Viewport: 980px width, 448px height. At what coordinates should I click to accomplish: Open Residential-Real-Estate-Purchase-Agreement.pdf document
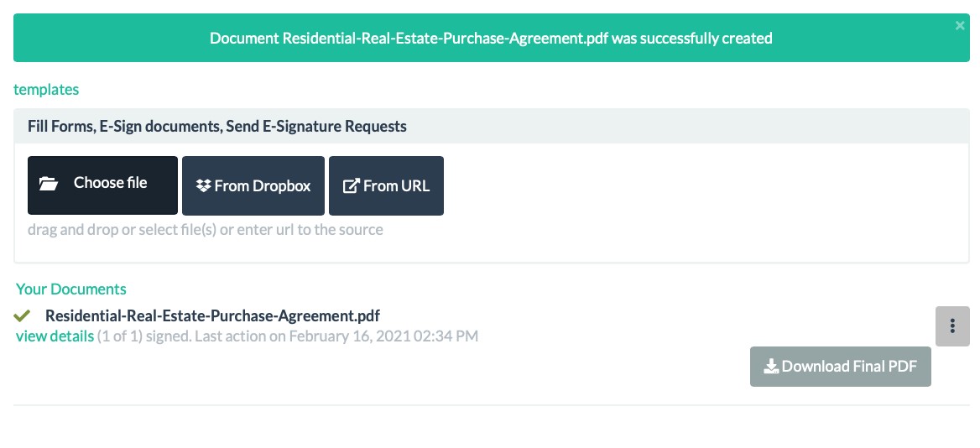(x=212, y=315)
